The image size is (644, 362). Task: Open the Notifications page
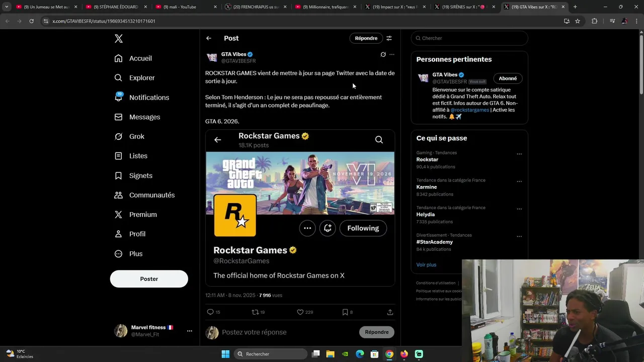click(x=142, y=98)
